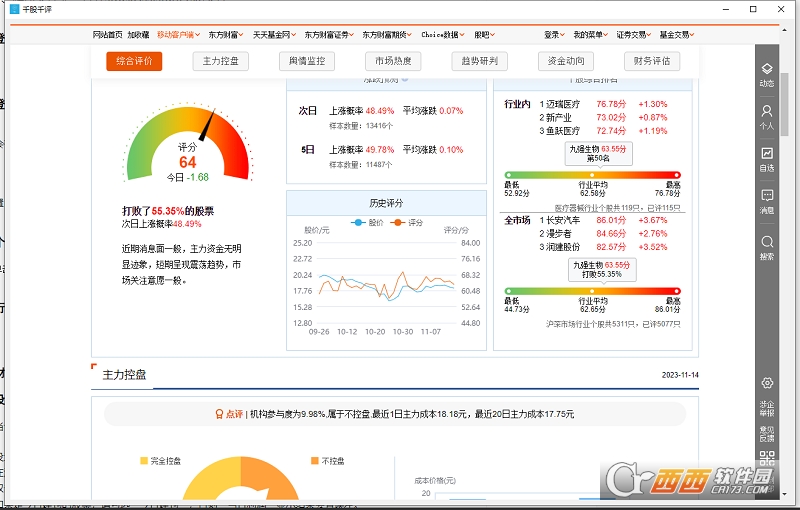Expand the 证券交易 dropdown

(634, 35)
